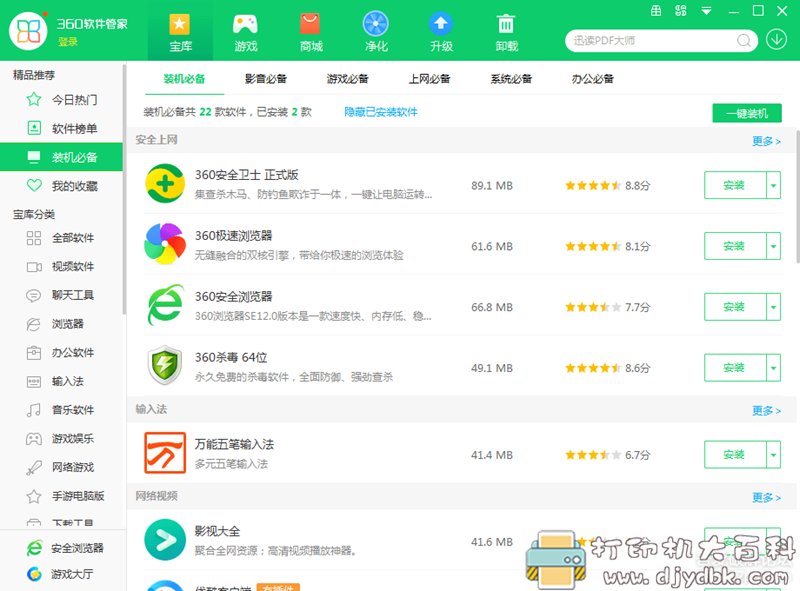The width and height of the screenshot is (800, 591).
Task: Expand install options for 360极速浏览器
Action: [773, 246]
